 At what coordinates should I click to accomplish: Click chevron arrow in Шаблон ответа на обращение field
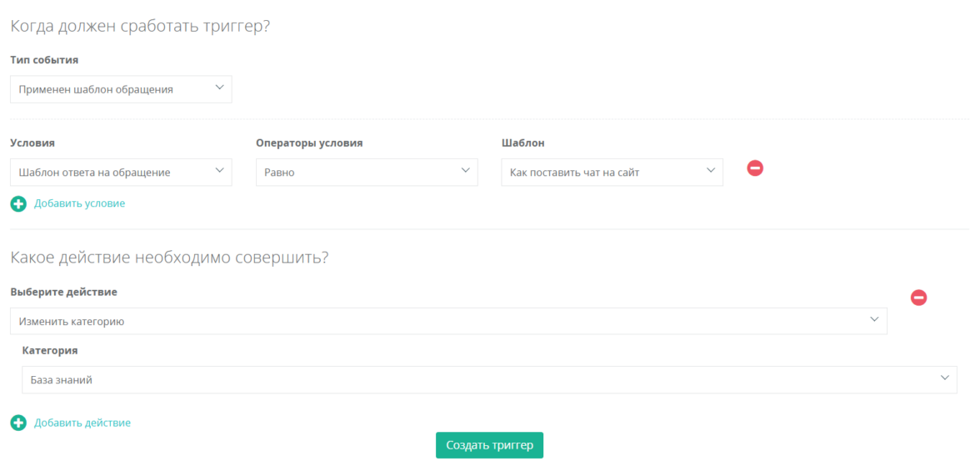(219, 171)
